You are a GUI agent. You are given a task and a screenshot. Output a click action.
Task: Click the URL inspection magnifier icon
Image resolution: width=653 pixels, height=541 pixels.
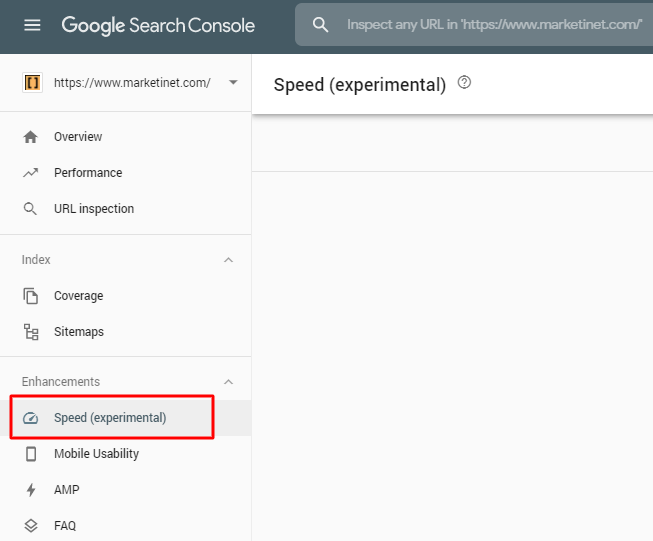coord(30,209)
